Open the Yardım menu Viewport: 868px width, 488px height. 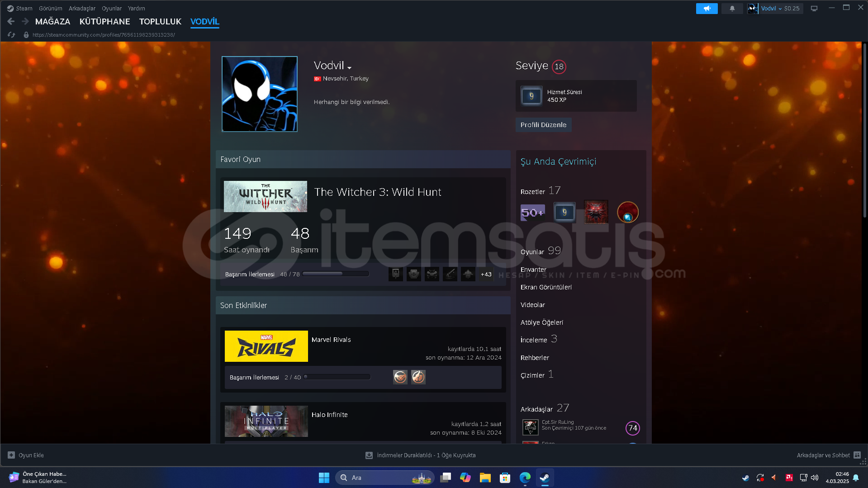pyautogui.click(x=136, y=8)
